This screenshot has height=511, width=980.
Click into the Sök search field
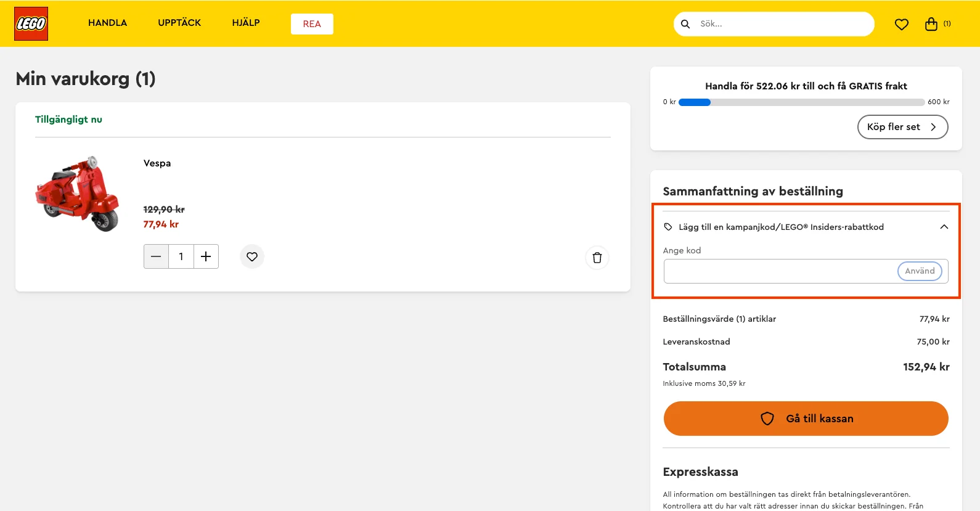click(x=783, y=24)
